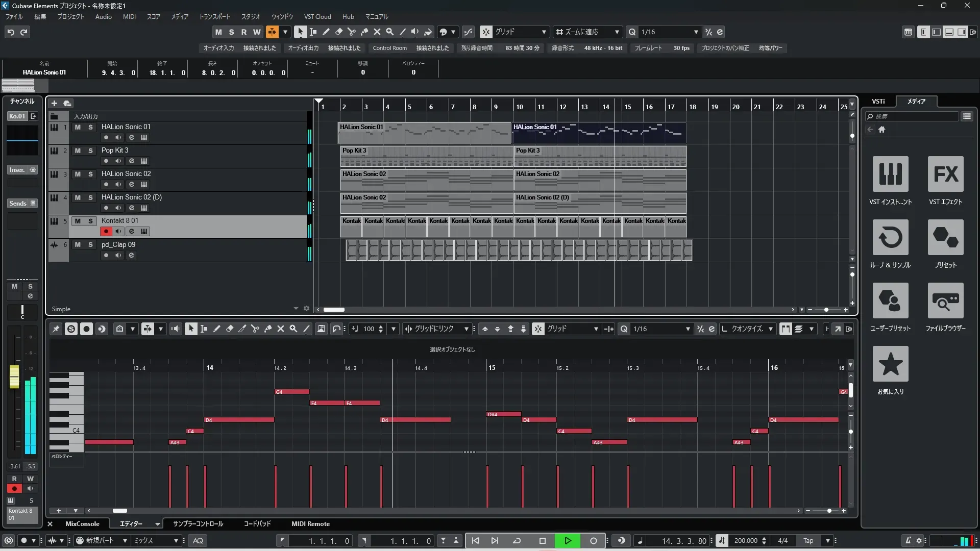Expand the ズームに適応 grid type dropdown
Screen dimensions: 980x551
(x=617, y=32)
